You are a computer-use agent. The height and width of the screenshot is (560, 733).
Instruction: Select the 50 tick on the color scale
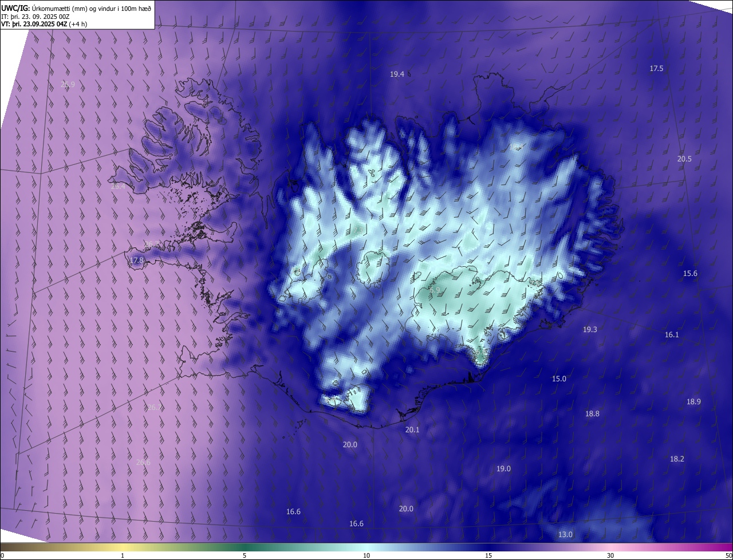tap(728, 556)
